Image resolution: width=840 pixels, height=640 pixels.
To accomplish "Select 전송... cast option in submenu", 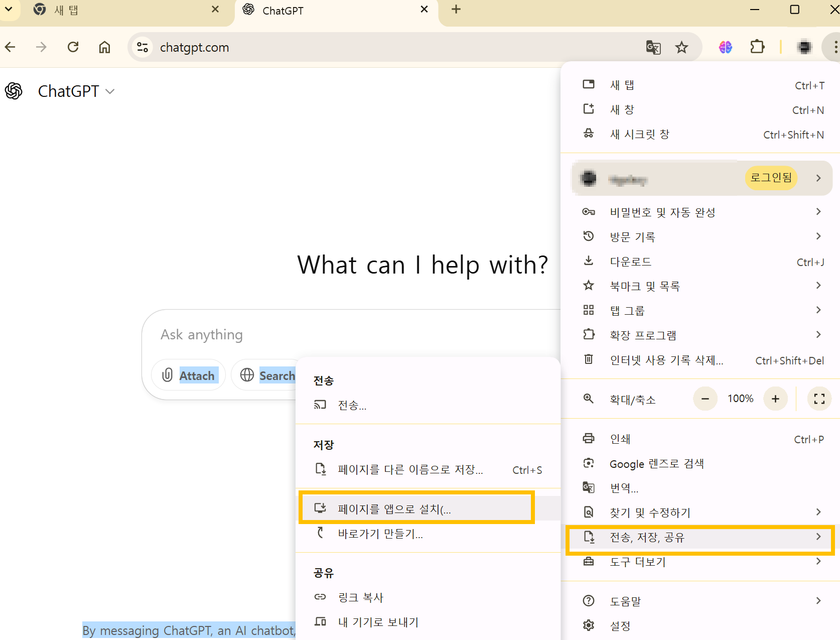I will pyautogui.click(x=428, y=405).
